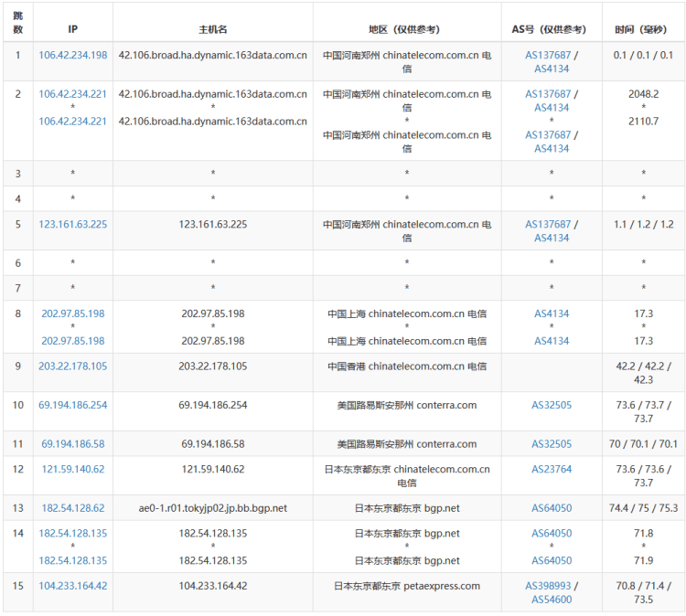Select the time value 2048.2

643,94
